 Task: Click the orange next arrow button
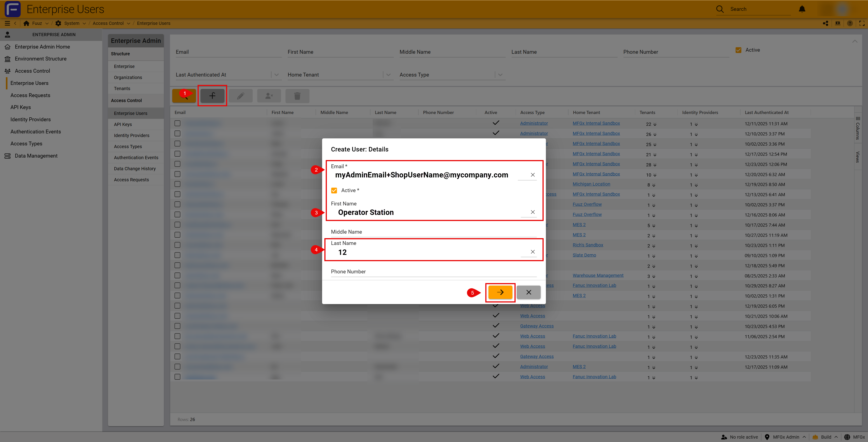click(x=500, y=292)
